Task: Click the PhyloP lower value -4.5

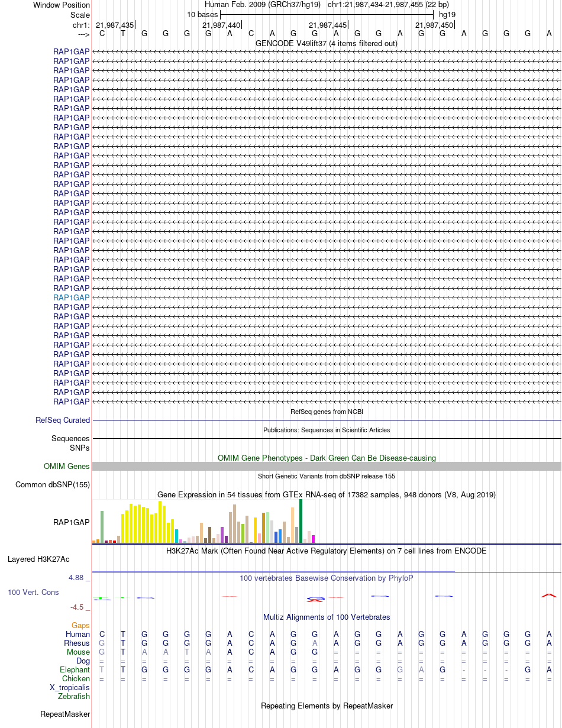Action: [x=79, y=607]
